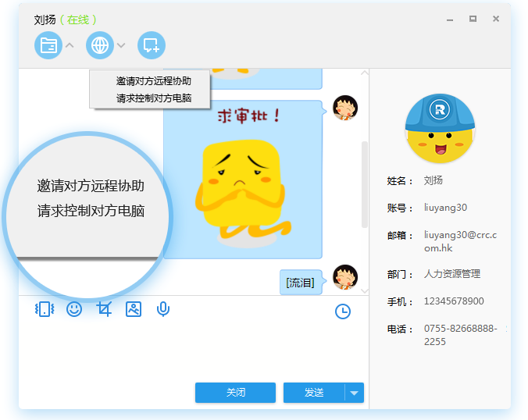Open the emoji smiley picker
Image resolution: width=528 pixels, height=420 pixels.
tap(74, 310)
